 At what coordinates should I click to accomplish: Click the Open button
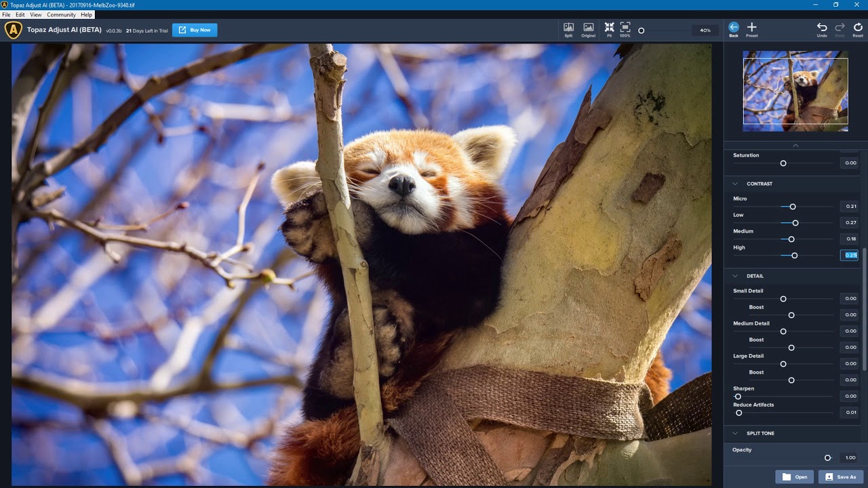[795, 476]
